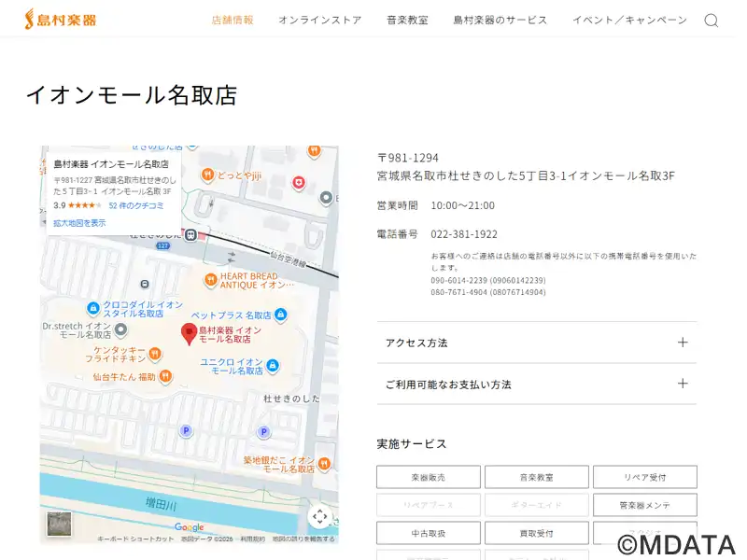This screenshot has height=560, width=747.
Task: Select the 音楽教室 navigation item
Action: point(407,20)
